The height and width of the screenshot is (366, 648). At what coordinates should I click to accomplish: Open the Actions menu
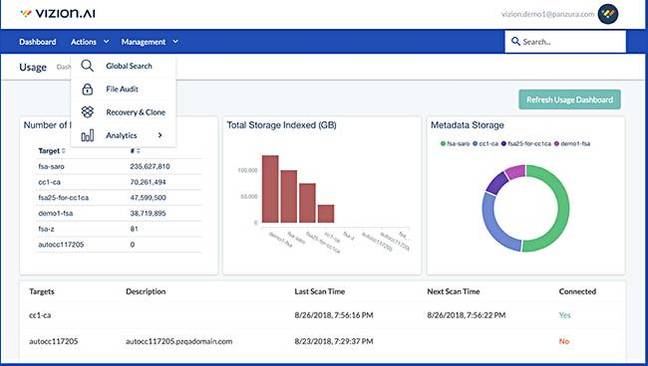click(83, 42)
